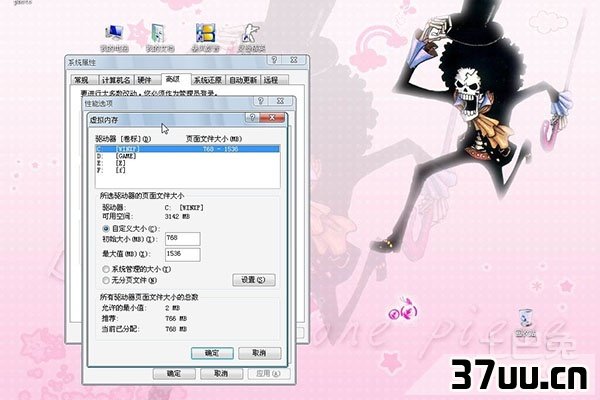Viewport: 600px width, 400px height.
Task: Click the 2 MB minimum allowed value
Action: [x=172, y=308]
